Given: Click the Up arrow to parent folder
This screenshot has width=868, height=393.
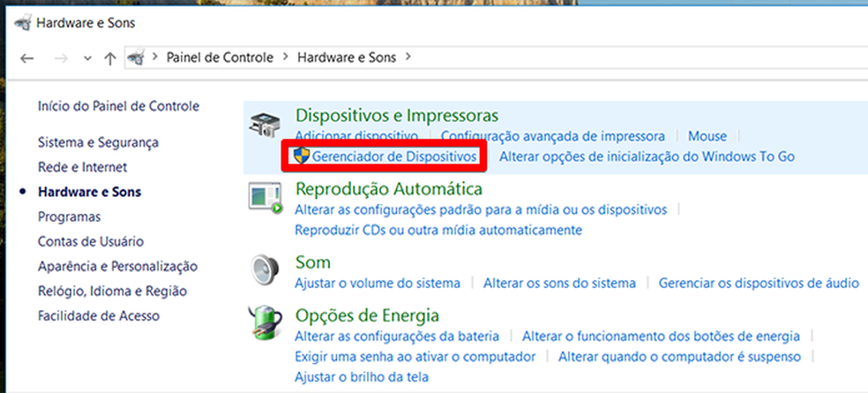Looking at the screenshot, I should click(x=110, y=58).
